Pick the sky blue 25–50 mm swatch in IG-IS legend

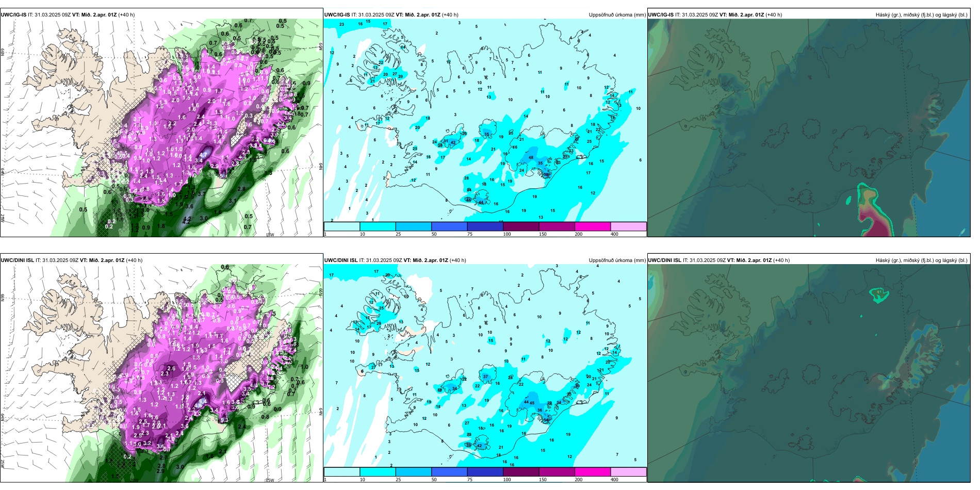(413, 226)
